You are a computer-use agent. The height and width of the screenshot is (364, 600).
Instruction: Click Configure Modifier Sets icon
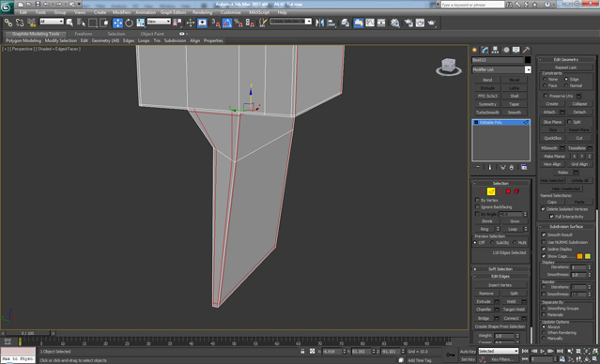click(524, 168)
